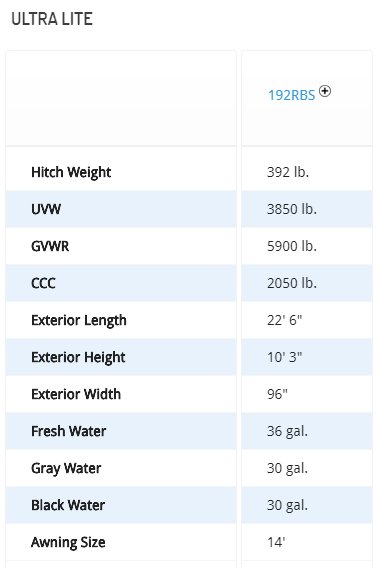The image size is (377, 568).
Task: Open the 192RBS model link
Action: (292, 95)
